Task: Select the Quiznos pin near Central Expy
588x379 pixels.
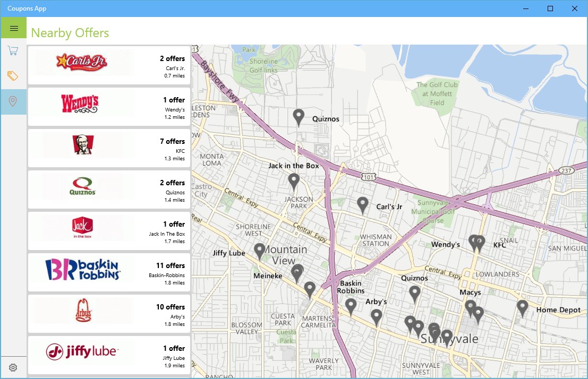Action: pyautogui.click(x=414, y=294)
